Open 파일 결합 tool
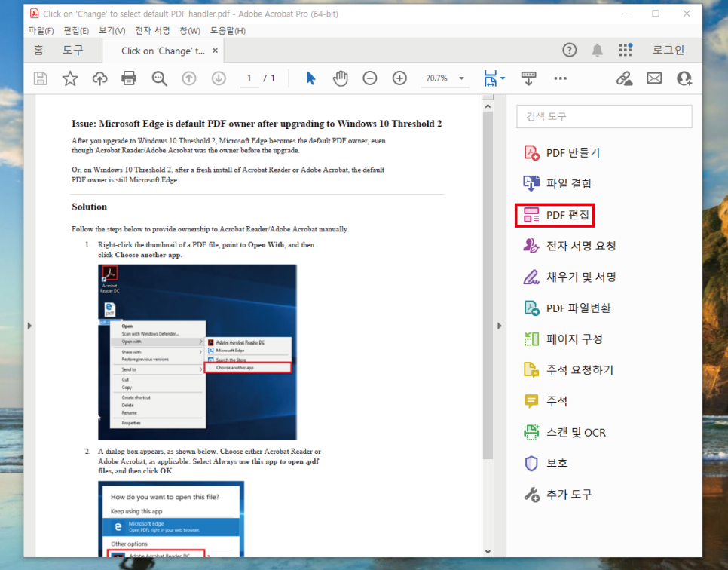Screen dimensions: 728x570 [558, 183]
